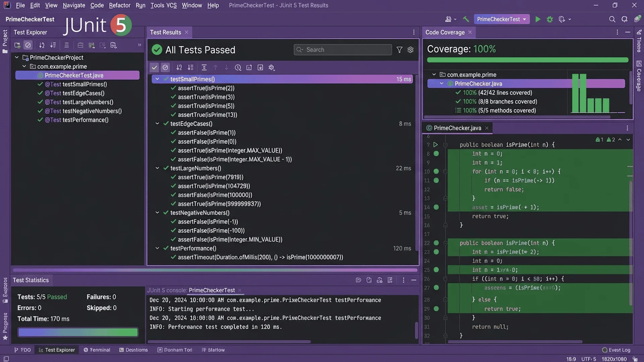The image size is (644, 362).
Task: Click the filter funnel icon in Test Results
Action: 399,50
